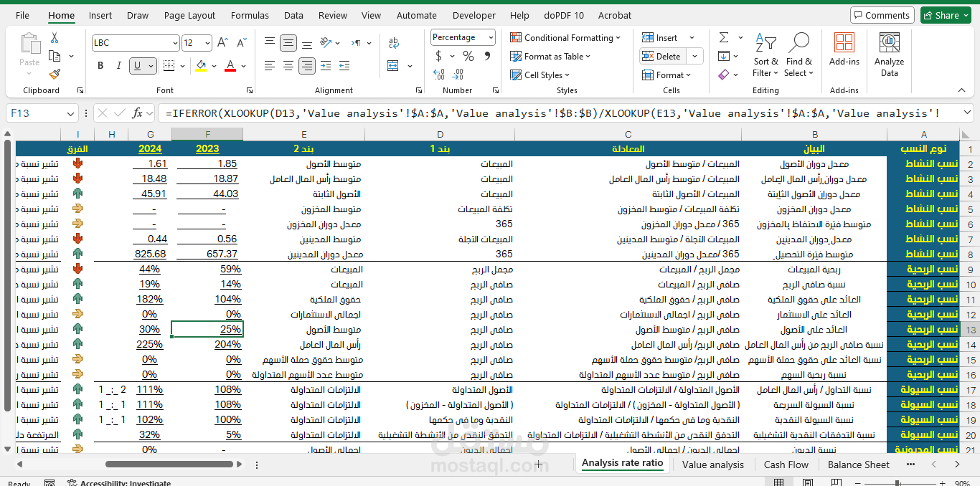Image resolution: width=980 pixels, height=486 pixels.
Task: Click the Fill down icon
Action: pos(724,56)
